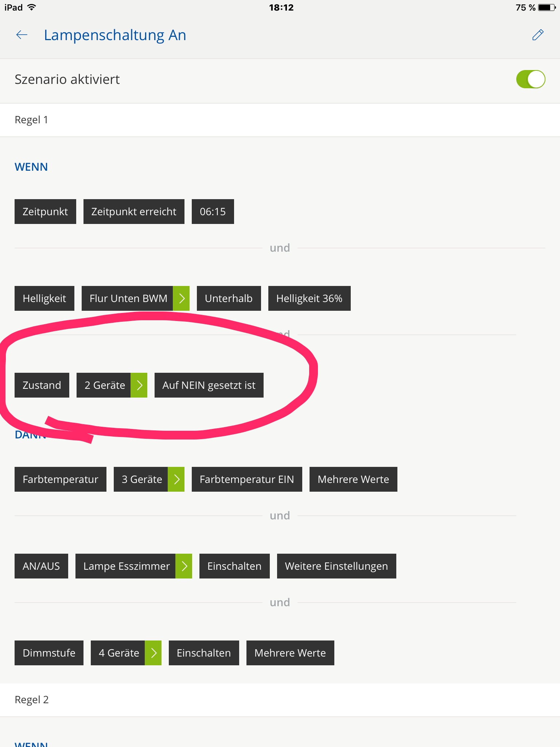Viewport: 560px width, 747px height.
Task: Tap the 06:15 time value
Action: coord(213,212)
